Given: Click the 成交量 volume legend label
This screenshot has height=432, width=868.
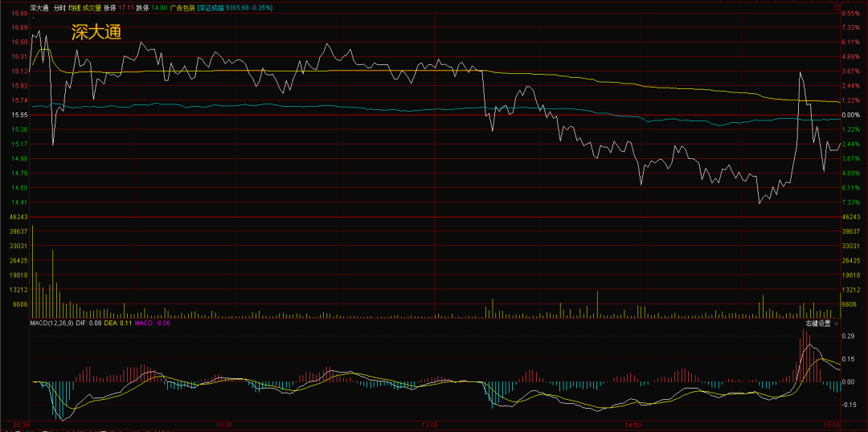Looking at the screenshot, I should [92, 8].
